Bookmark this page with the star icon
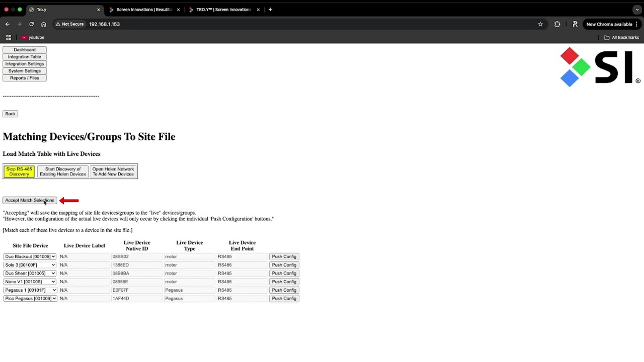The height and width of the screenshot is (362, 644). click(x=540, y=24)
